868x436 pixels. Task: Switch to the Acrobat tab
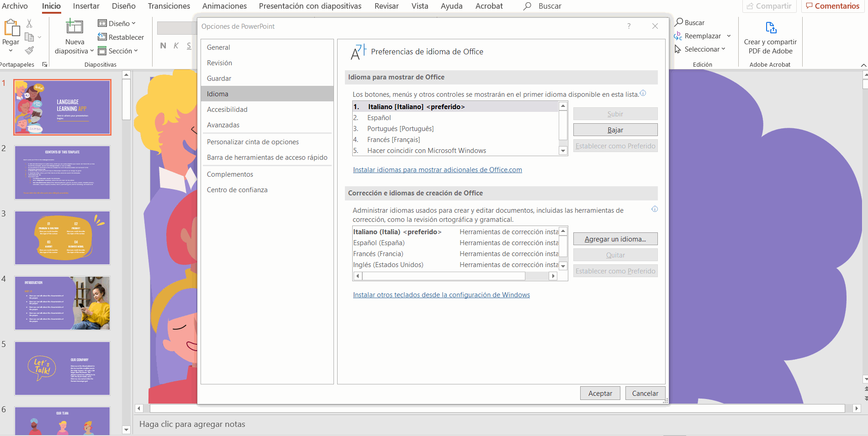489,6
